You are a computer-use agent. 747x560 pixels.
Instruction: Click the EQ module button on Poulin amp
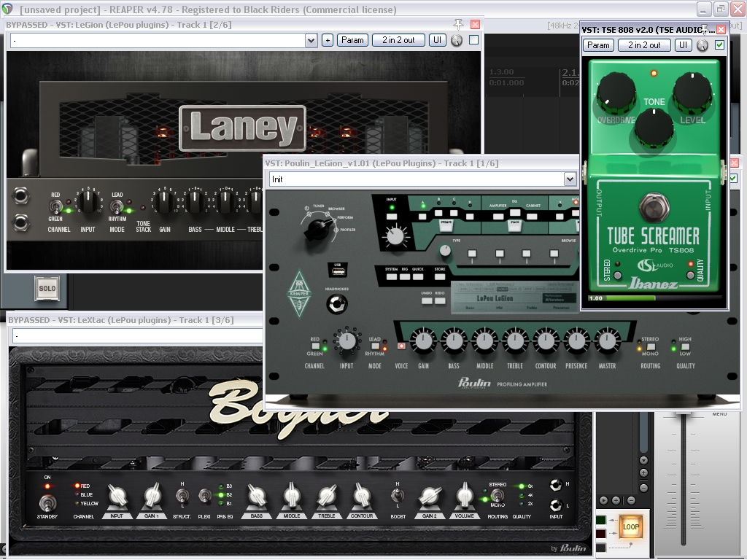[515, 212]
